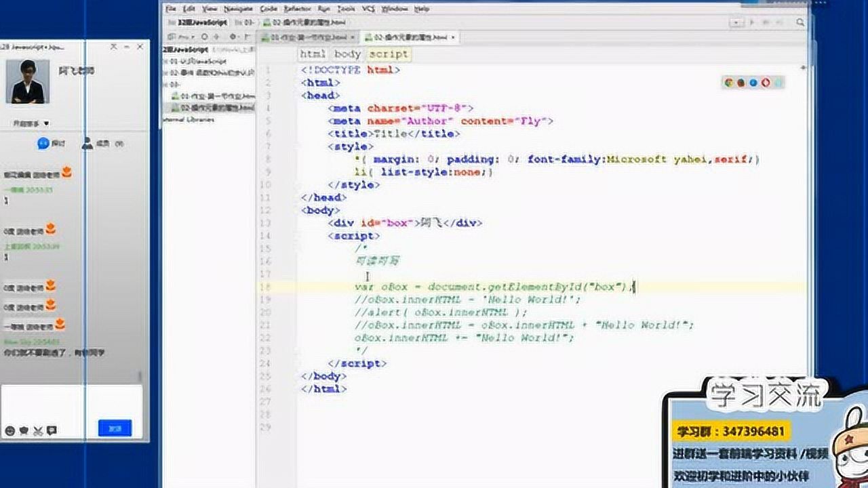This screenshot has width=868, height=488.
Task: Click the blue send button in chat
Action: [115, 428]
